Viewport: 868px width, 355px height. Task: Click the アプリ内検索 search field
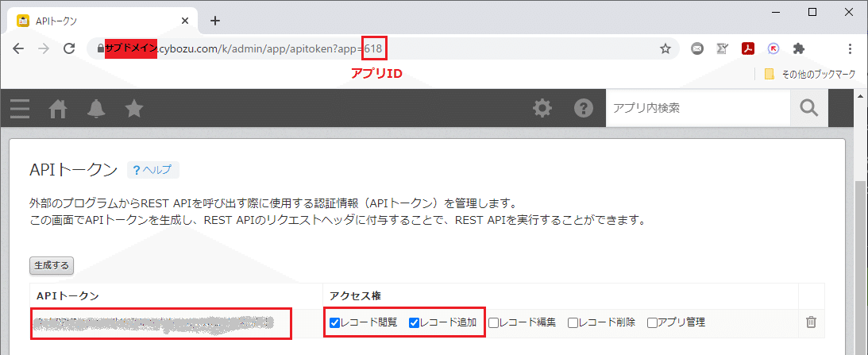(698, 108)
